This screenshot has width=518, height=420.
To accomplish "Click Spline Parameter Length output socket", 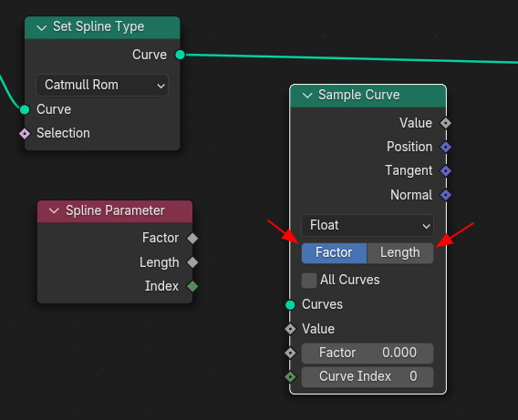I will coord(192,262).
